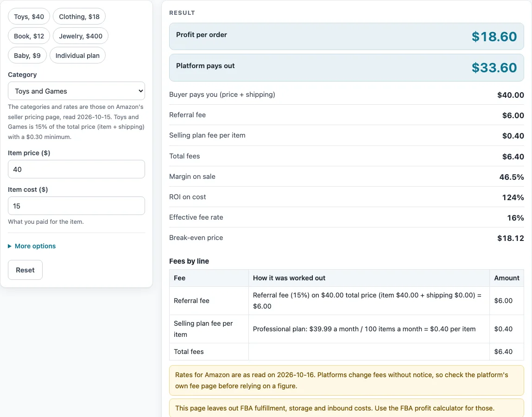The height and width of the screenshot is (417, 532).
Task: Click the Break-even price label
Action: (196, 238)
